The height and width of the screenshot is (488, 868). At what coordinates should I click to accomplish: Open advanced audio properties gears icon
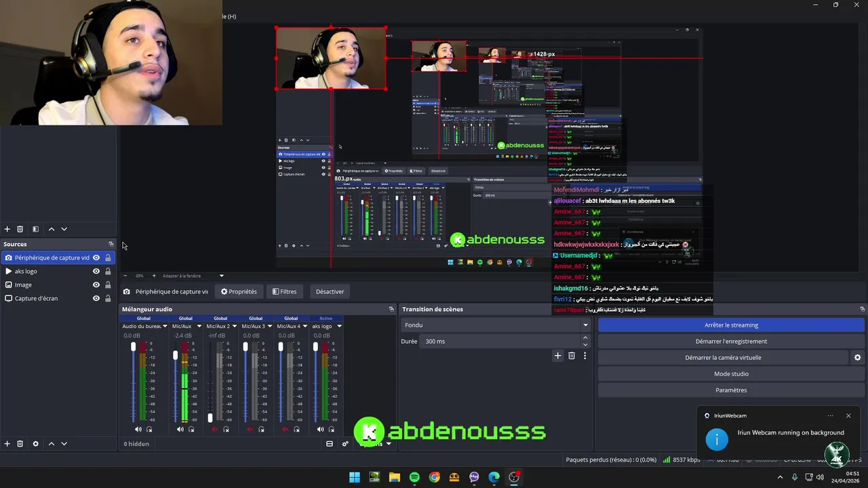point(345,444)
